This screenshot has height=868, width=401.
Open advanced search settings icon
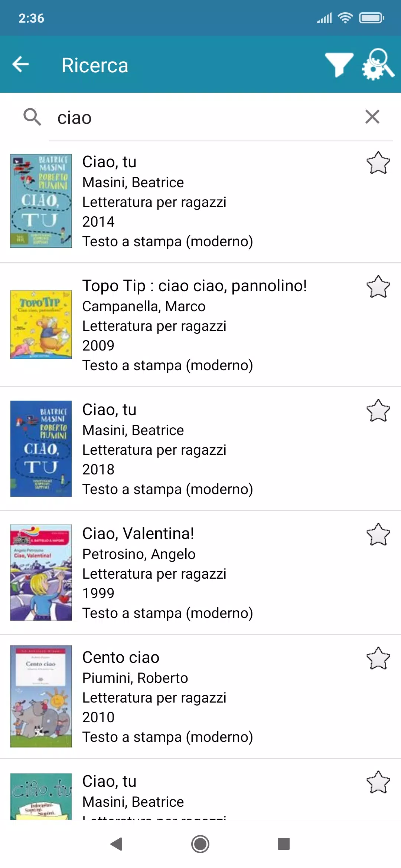pos(378,65)
